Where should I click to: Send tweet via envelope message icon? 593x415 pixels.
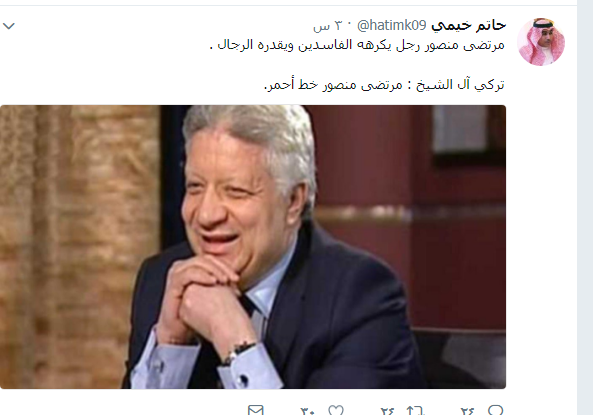coord(256,410)
